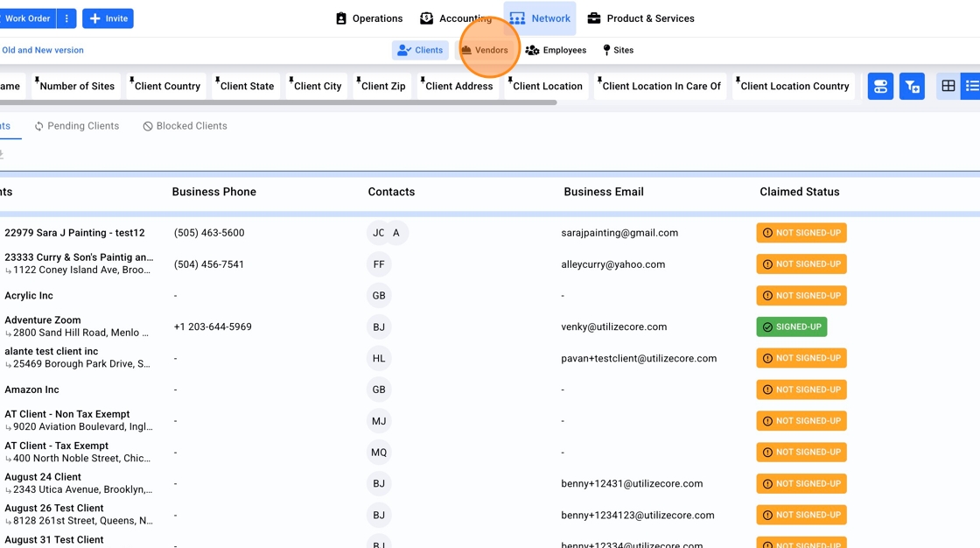The width and height of the screenshot is (980, 548).
Task: Open the Work Order three-dot options
Action: click(x=66, y=18)
